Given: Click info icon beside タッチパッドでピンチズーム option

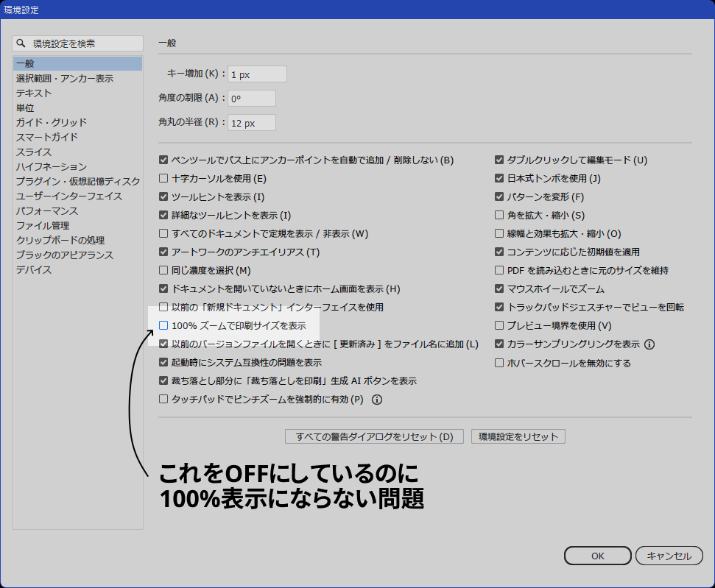Looking at the screenshot, I should point(377,400).
